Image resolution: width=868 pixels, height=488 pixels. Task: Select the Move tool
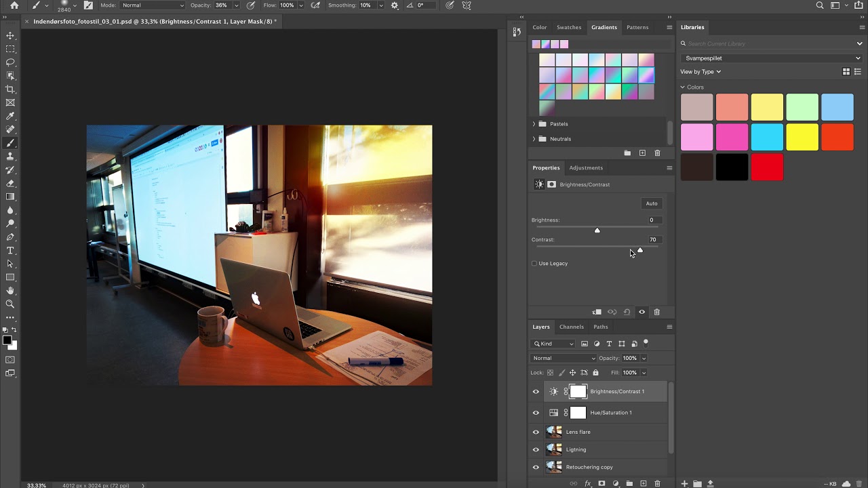coord(10,35)
